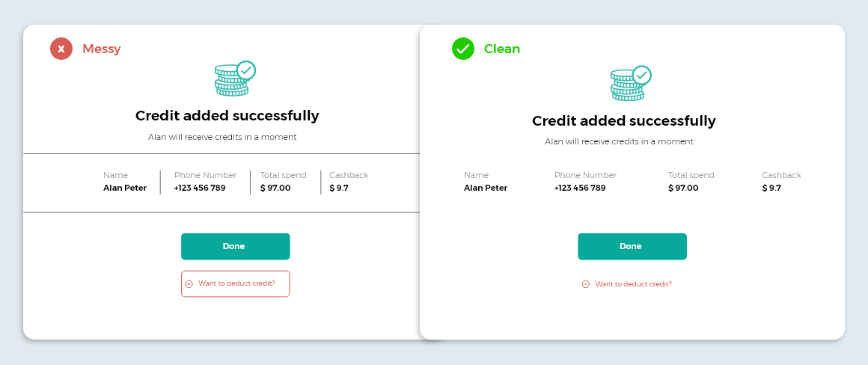Select the Alan Peter name in the Messy card
This screenshot has height=365, width=868.
(125, 188)
